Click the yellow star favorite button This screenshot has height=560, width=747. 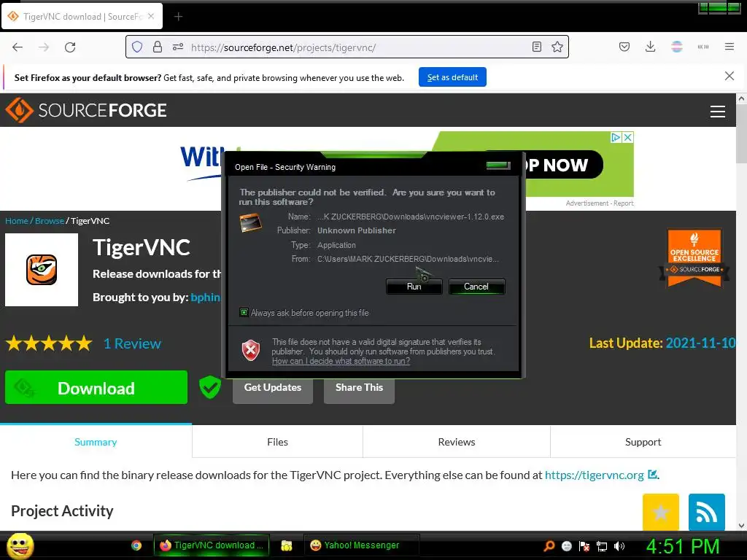[x=660, y=512]
